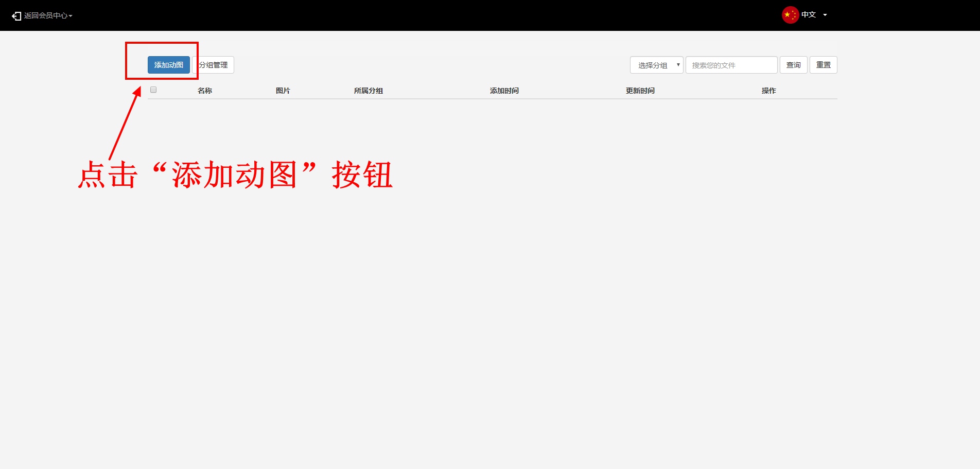This screenshot has width=980, height=469.
Task: Select the 中文 language label
Action: 808,15
